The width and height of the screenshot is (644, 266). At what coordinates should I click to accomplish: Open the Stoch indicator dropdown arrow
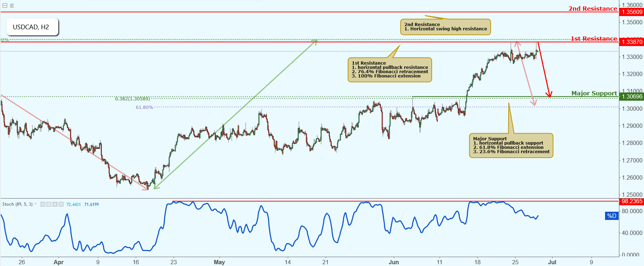coord(35,204)
